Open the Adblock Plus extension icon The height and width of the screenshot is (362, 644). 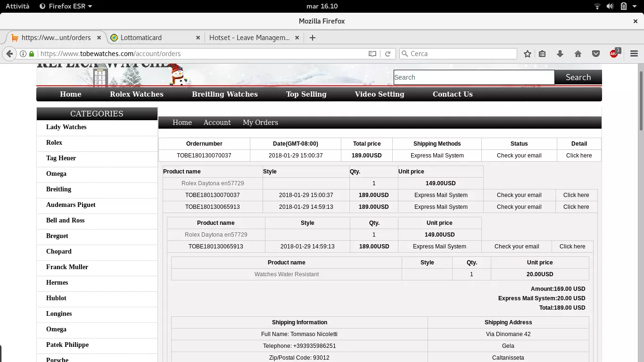coord(614,53)
